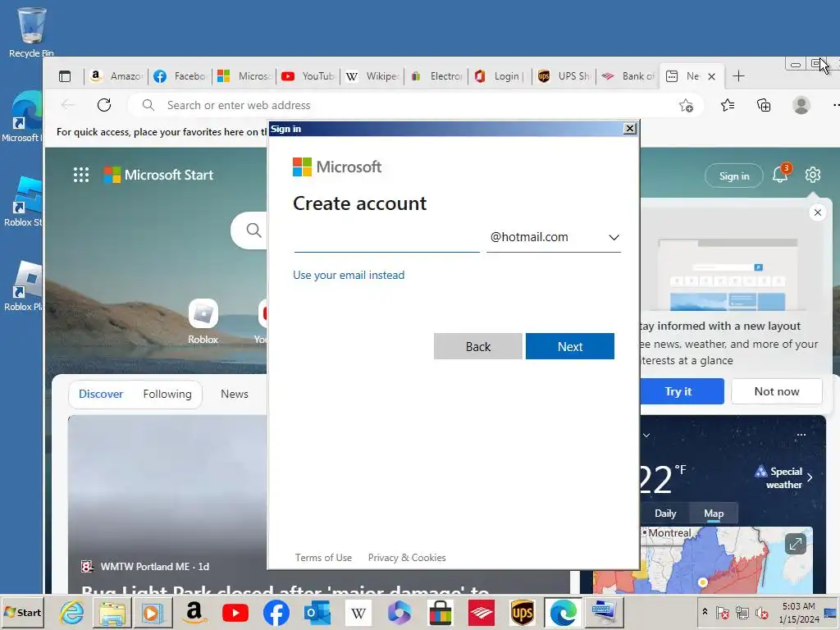The height and width of the screenshot is (630, 840).
Task: Open UPS taskbar icon
Action: click(x=523, y=612)
